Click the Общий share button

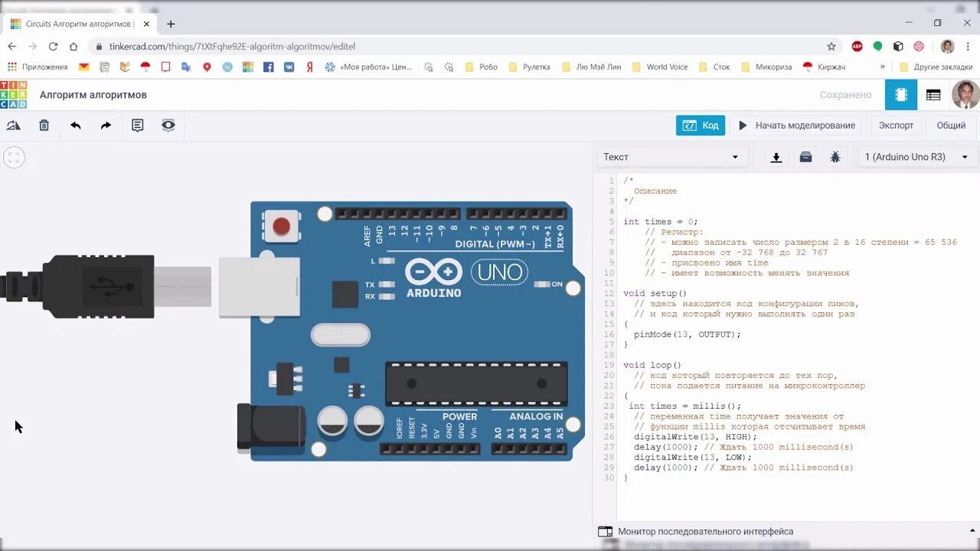click(x=951, y=126)
